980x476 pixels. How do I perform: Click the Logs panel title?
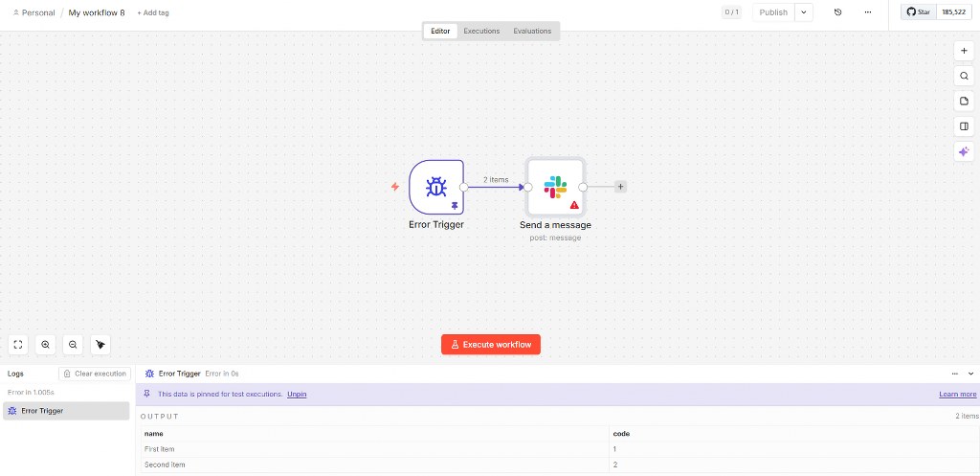tap(15, 374)
